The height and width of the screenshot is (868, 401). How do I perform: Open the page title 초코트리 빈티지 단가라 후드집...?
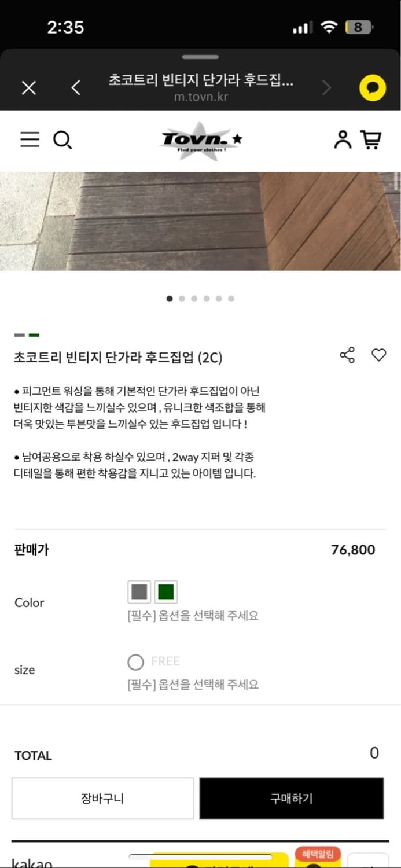click(200, 81)
